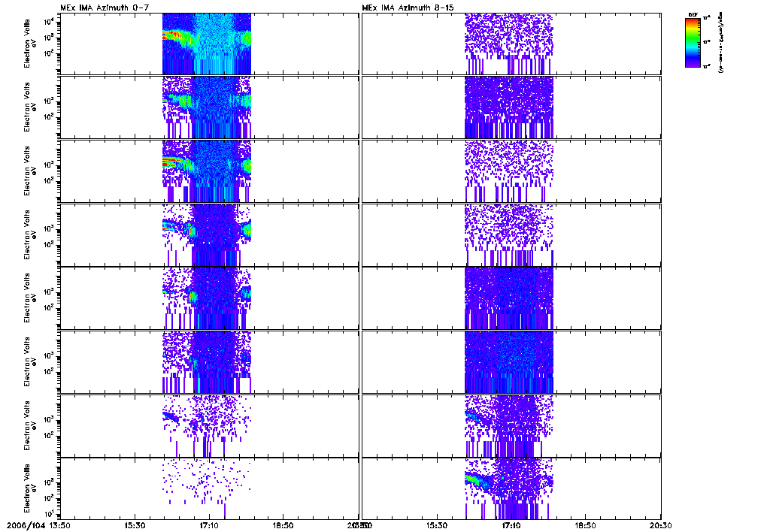The image size is (770, 532).
Task: Click the 'DEF' label above the color bar
Action: 693,15
